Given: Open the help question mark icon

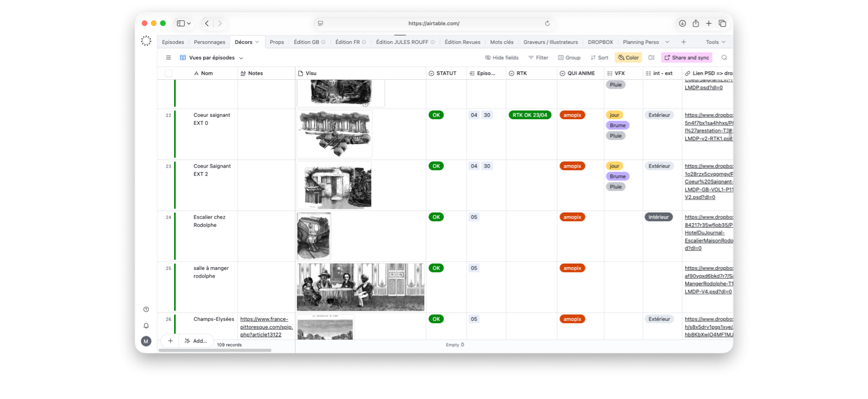Looking at the screenshot, I should click(146, 309).
